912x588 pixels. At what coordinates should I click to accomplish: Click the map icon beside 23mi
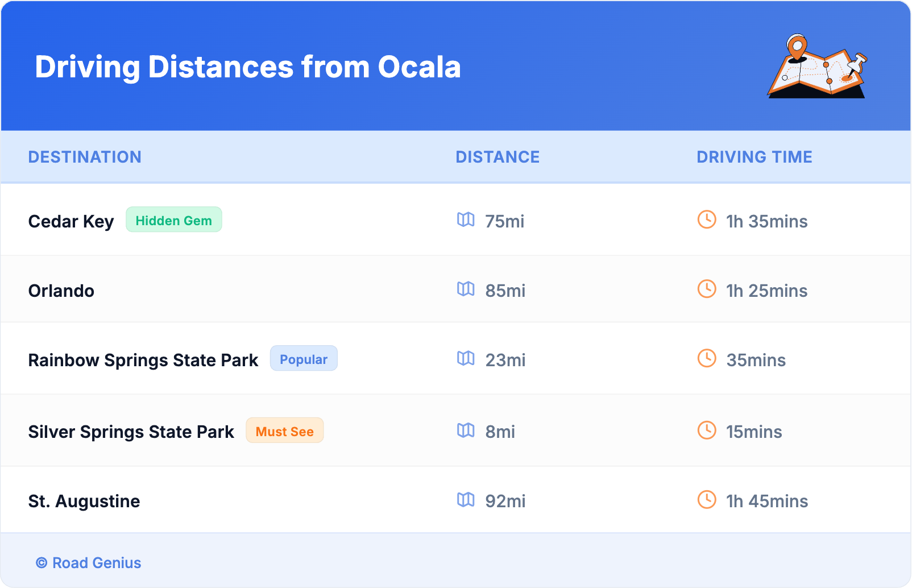coord(466,359)
